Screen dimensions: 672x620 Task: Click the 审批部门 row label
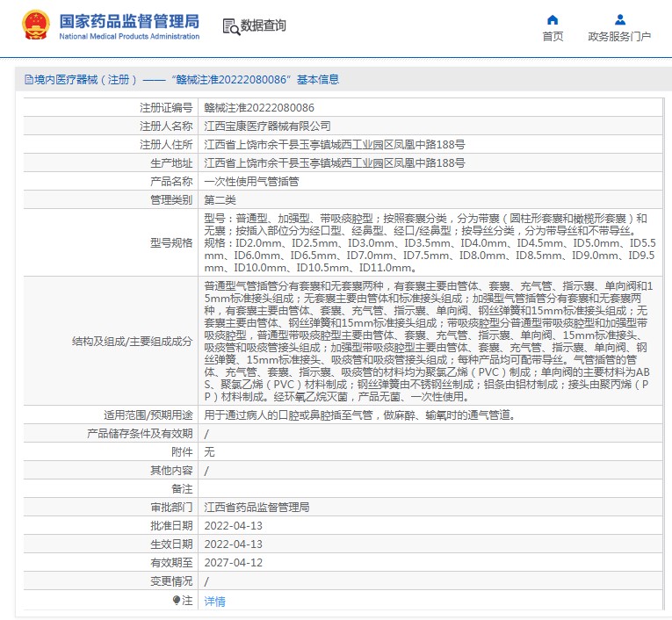(171, 508)
